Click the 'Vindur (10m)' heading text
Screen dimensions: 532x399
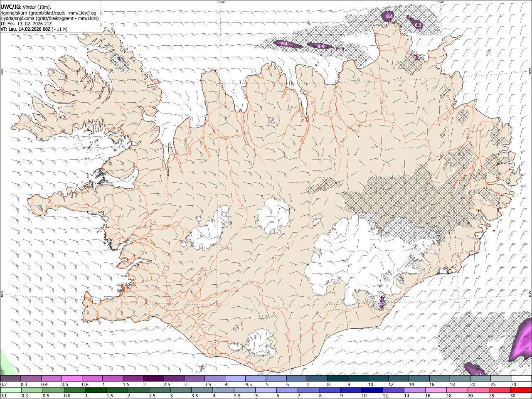click(x=37, y=7)
